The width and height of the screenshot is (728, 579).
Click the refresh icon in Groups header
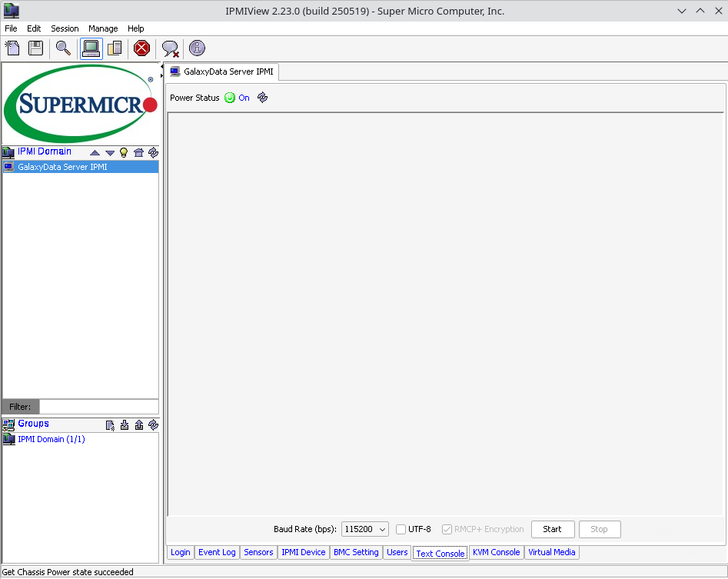click(x=153, y=425)
